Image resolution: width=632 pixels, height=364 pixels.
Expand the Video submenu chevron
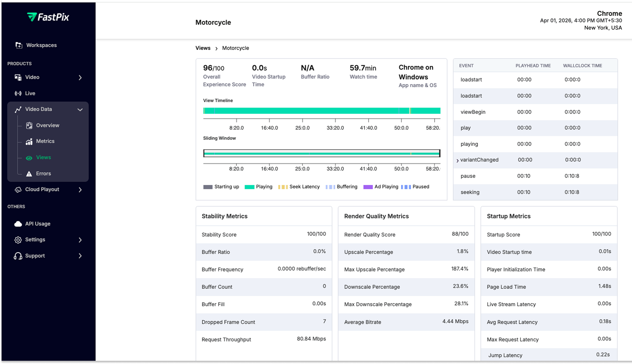80,78
